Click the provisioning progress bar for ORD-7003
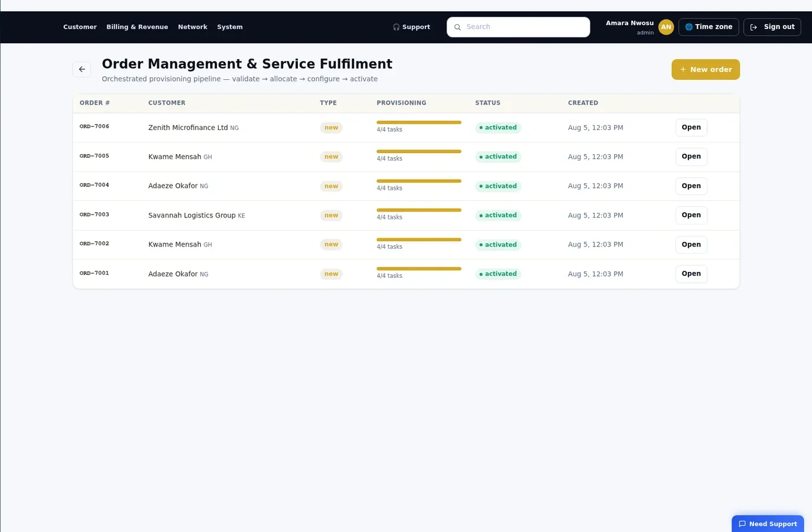812x532 pixels. pyautogui.click(x=419, y=210)
